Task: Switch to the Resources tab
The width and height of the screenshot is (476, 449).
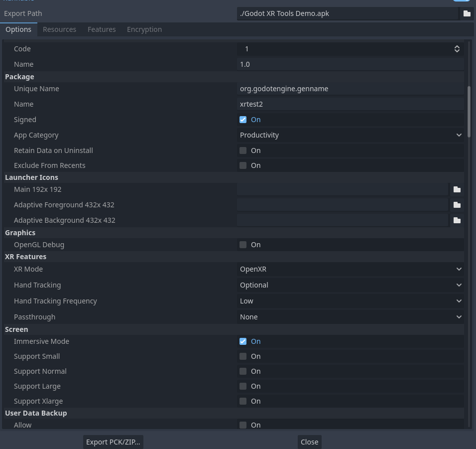Action: click(59, 29)
